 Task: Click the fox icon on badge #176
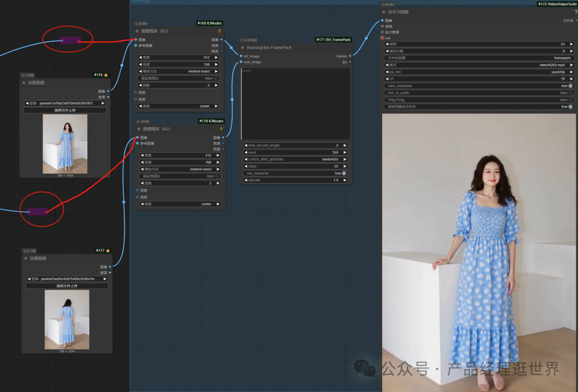(x=106, y=75)
